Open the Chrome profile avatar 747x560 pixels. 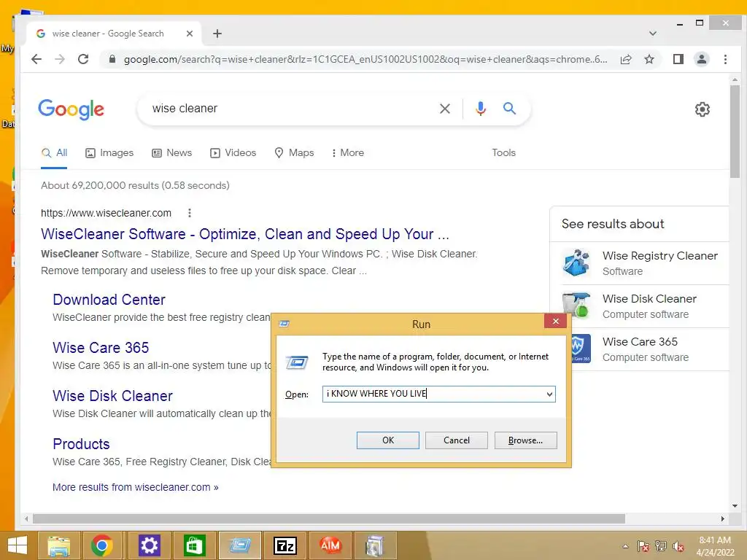tap(702, 59)
